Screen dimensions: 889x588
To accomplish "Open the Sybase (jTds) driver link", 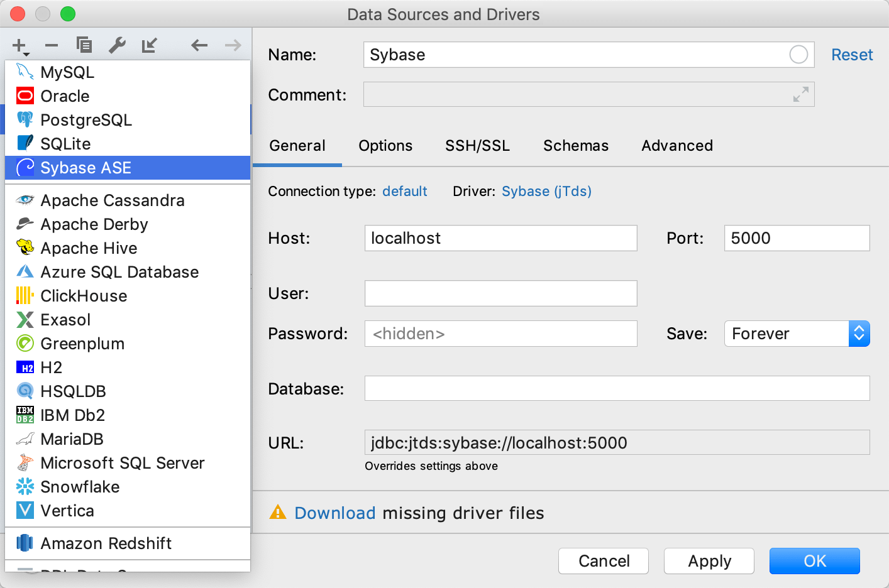I will click(x=546, y=191).
